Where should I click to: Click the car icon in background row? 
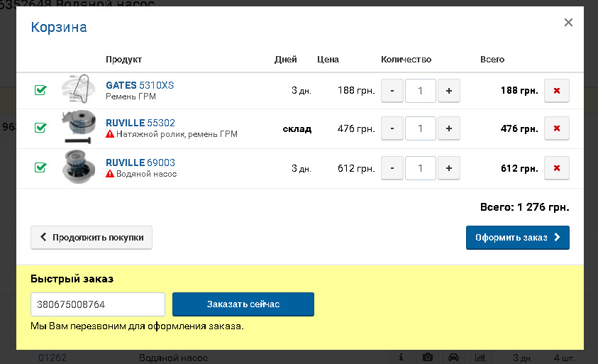coord(453,358)
